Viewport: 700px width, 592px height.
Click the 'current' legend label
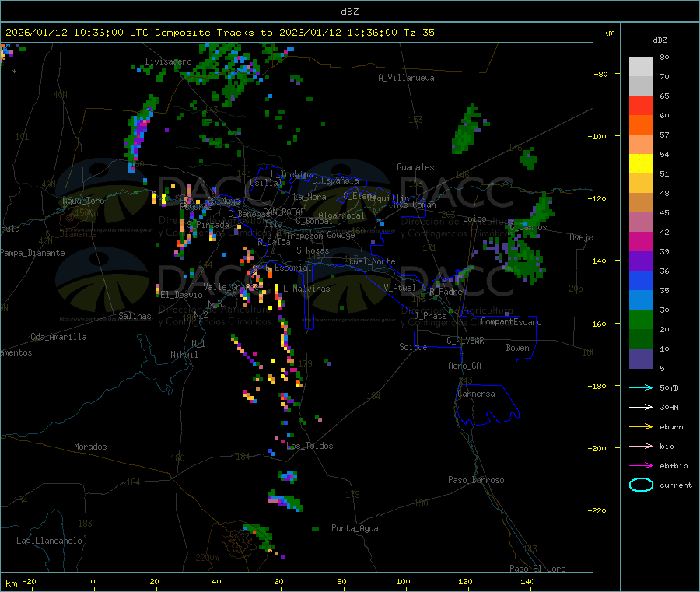tap(676, 485)
